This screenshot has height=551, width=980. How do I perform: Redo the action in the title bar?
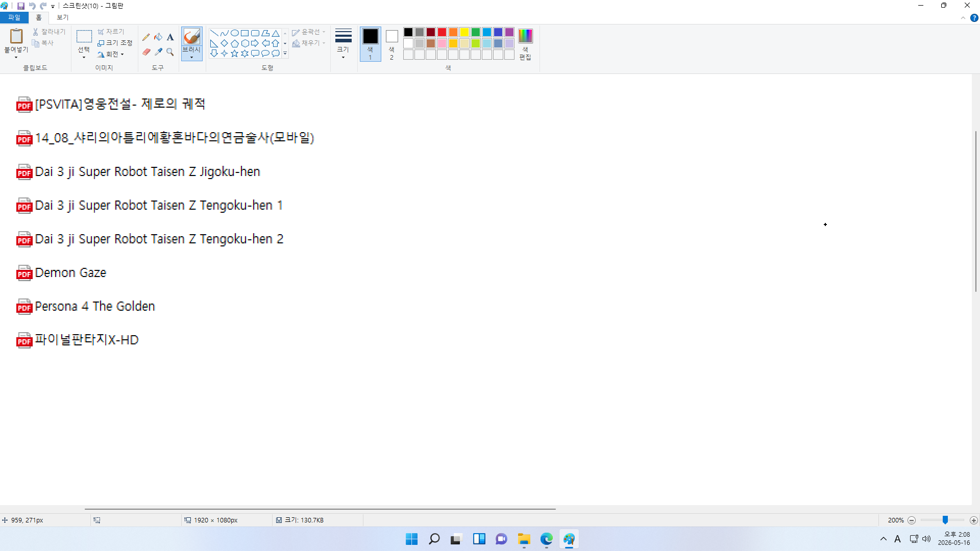(x=43, y=6)
